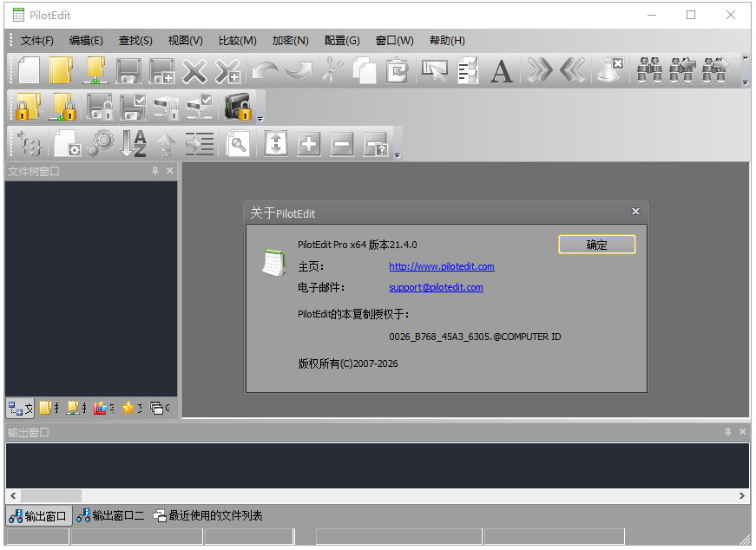Open the 查找(S) menu
Image resolution: width=756 pixels, height=550 pixels.
135,41
